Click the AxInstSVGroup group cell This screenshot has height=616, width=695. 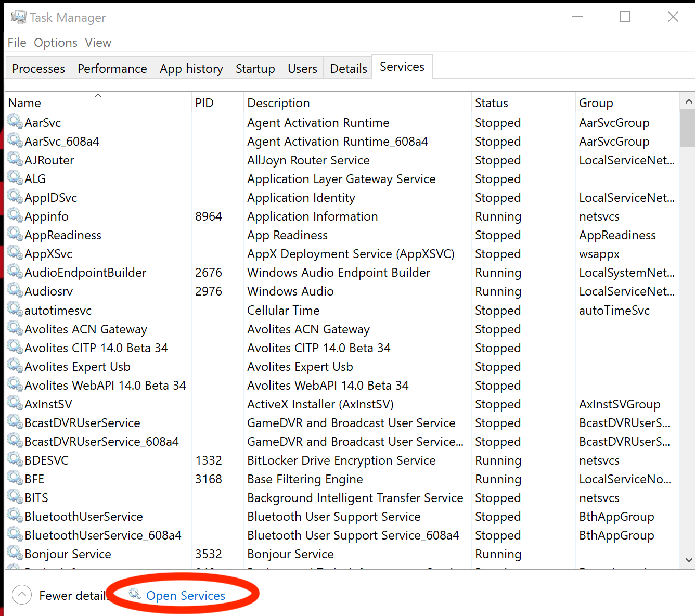coord(620,404)
